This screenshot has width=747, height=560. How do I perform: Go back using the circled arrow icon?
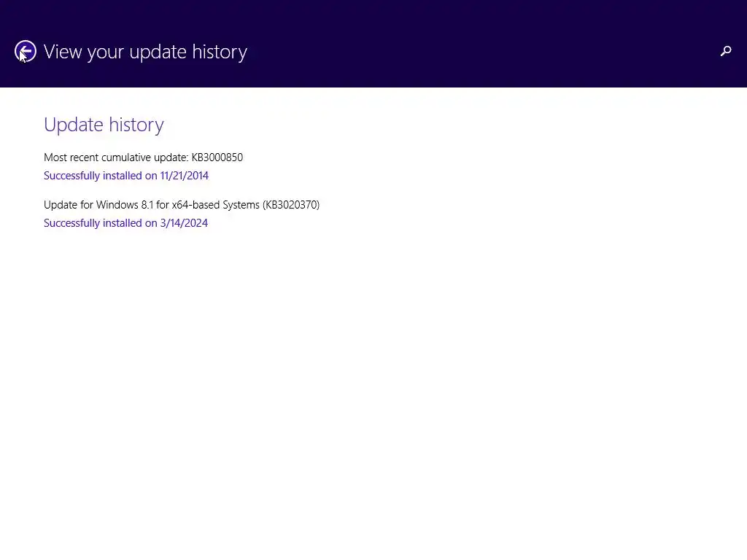[x=26, y=51]
